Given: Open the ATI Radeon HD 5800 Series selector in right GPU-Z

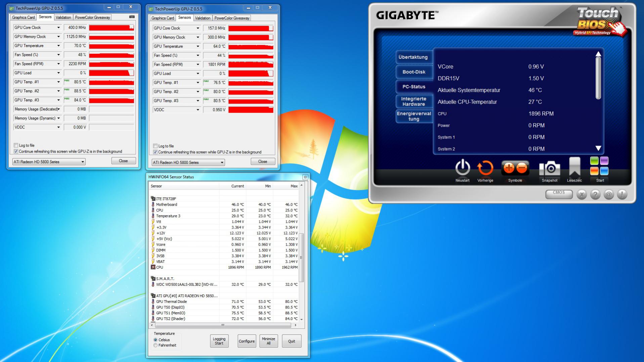Looking at the screenshot, I should pos(188,162).
